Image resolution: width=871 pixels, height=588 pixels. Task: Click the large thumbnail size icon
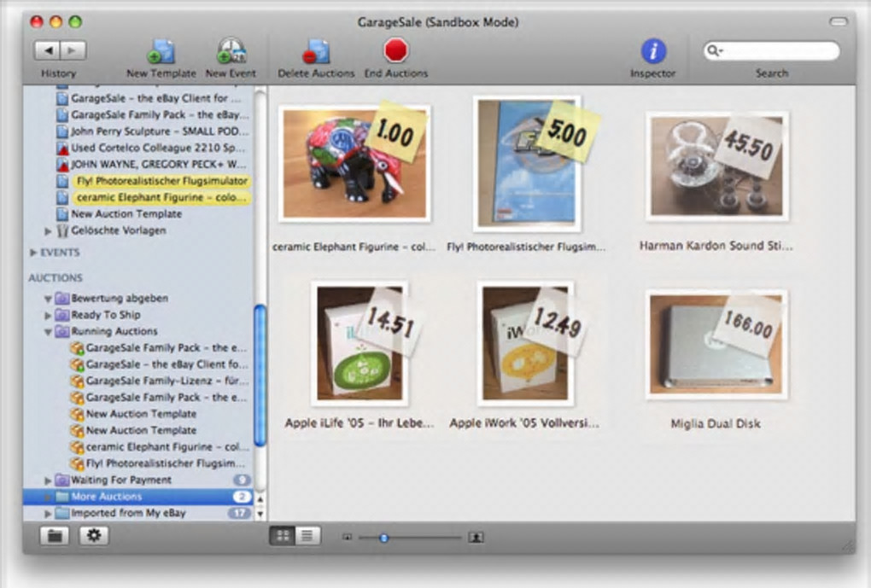(476, 537)
